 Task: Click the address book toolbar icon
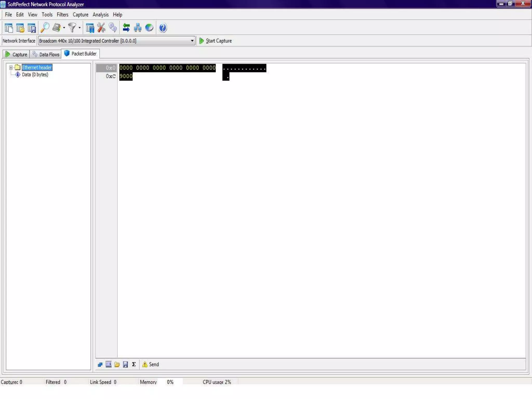(57, 28)
